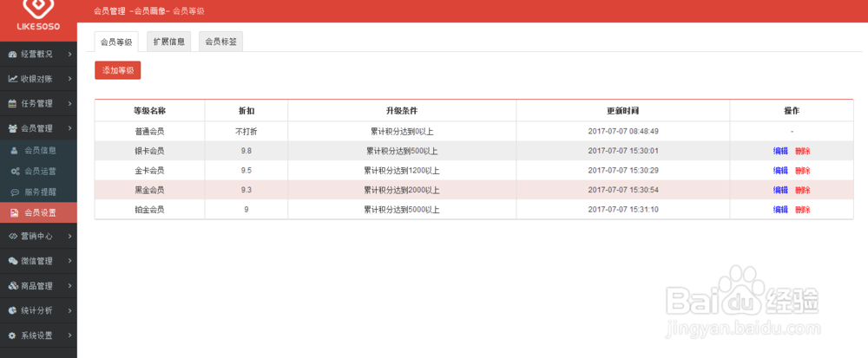Click the 营销中心 icon

(13, 236)
